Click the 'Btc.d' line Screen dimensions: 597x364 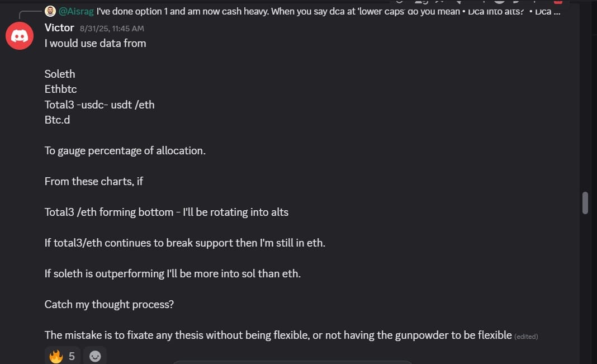pos(58,120)
